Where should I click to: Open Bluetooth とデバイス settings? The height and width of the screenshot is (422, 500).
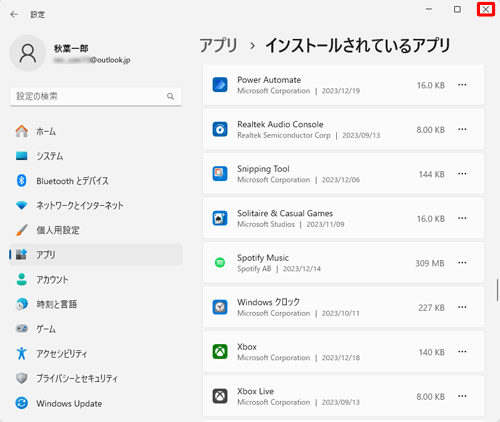pyautogui.click(x=96, y=181)
